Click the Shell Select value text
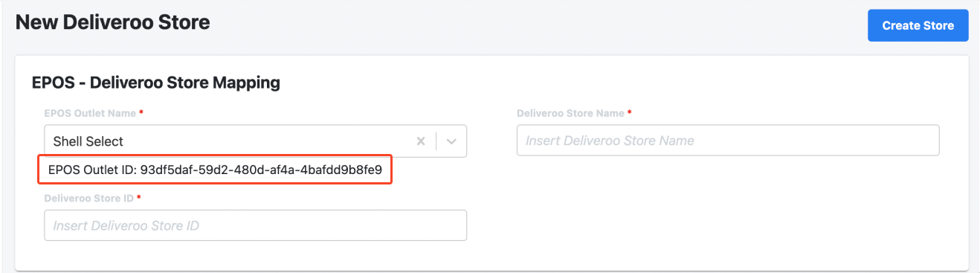The width and height of the screenshot is (980, 273). 88,141
